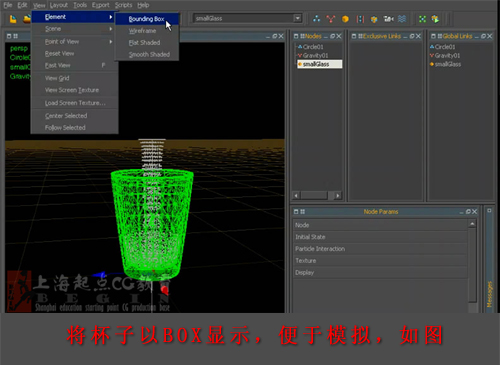This screenshot has width=500, height=365.
Task: Float the Nodes panel window
Action: point(333,36)
